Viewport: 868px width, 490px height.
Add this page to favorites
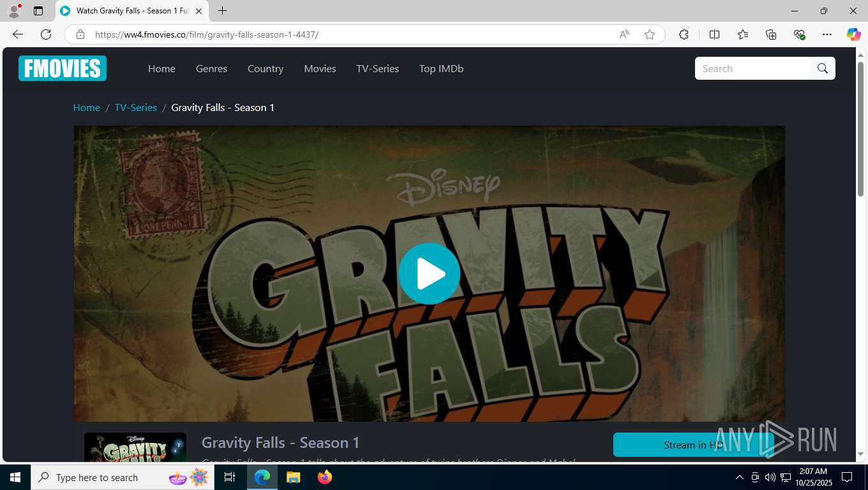650,34
